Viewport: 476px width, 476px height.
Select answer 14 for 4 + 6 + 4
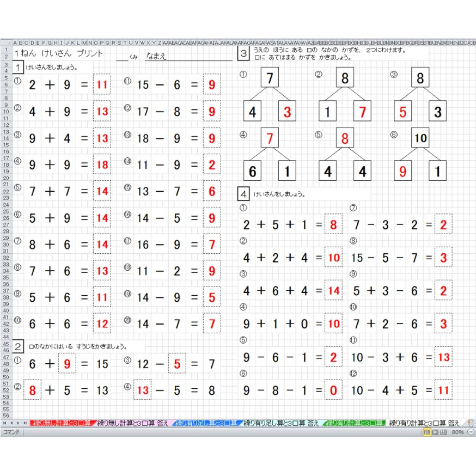coord(333,290)
